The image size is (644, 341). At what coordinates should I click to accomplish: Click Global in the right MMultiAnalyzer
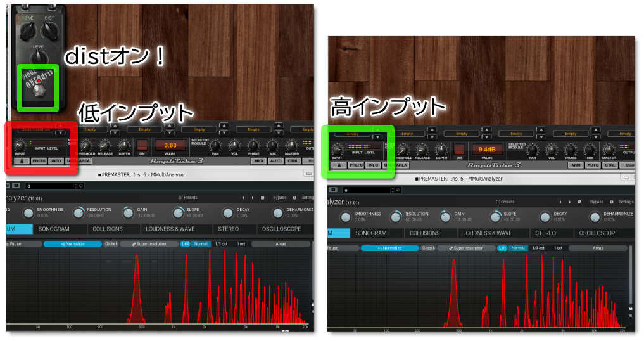click(428, 248)
